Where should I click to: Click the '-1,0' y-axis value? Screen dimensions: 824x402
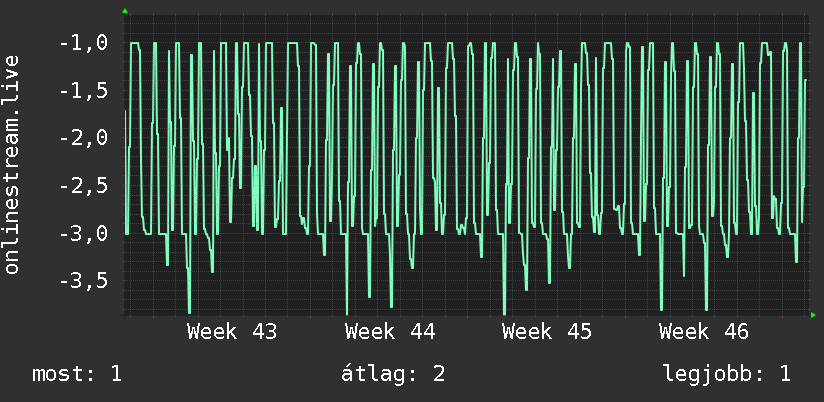click(x=84, y=43)
